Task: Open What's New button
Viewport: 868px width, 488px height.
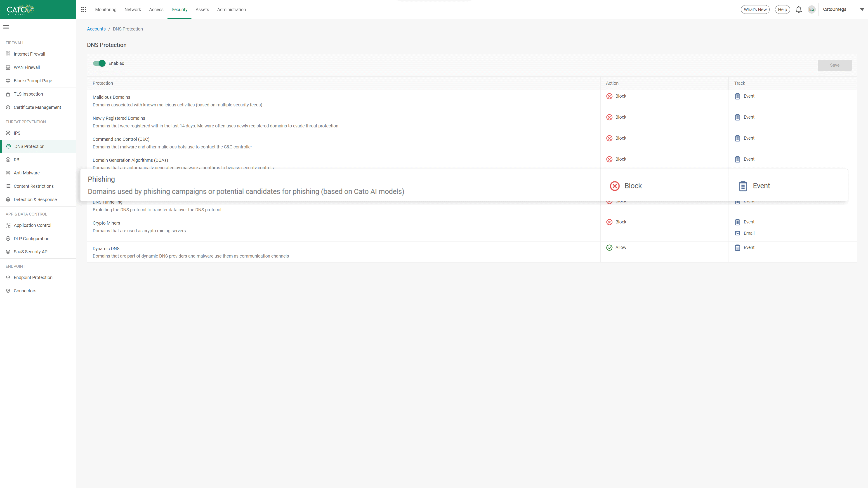Action: click(755, 9)
